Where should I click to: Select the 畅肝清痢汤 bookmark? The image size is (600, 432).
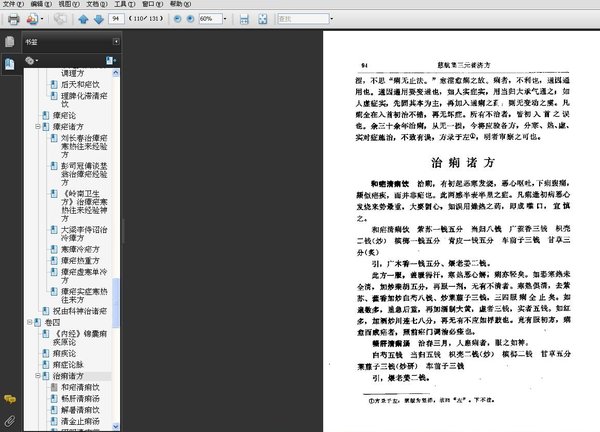(x=80, y=398)
